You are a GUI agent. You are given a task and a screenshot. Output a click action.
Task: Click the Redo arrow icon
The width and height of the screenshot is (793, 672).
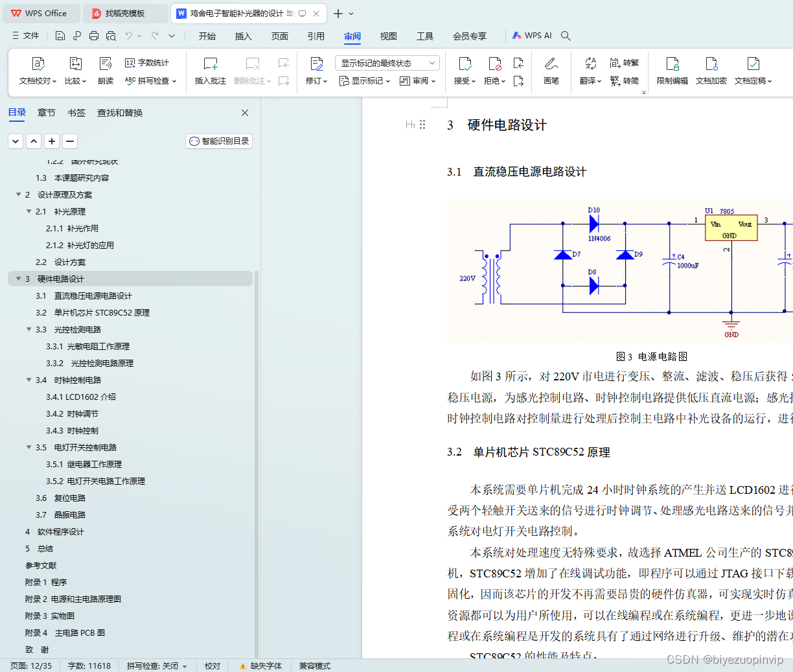(155, 36)
